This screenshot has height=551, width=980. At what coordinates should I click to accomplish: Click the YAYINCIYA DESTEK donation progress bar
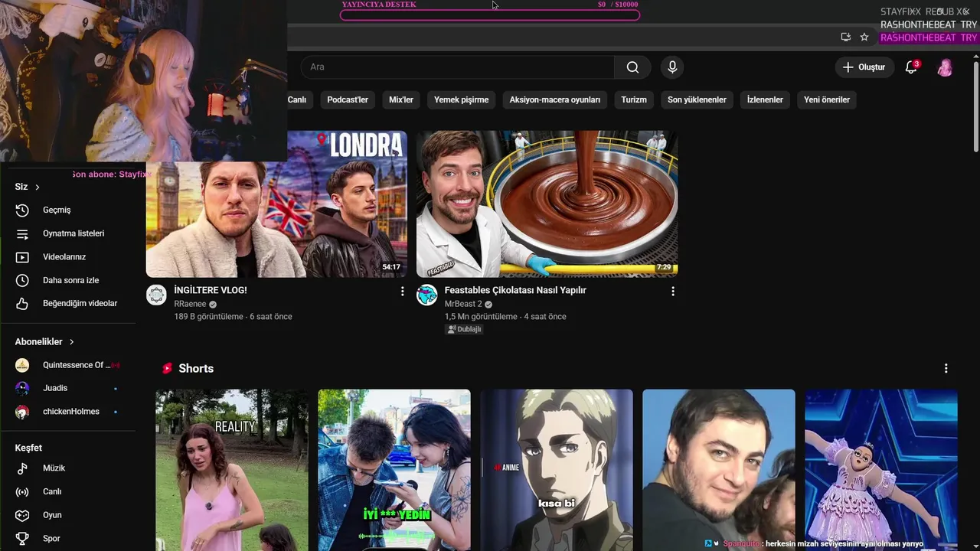(x=490, y=15)
